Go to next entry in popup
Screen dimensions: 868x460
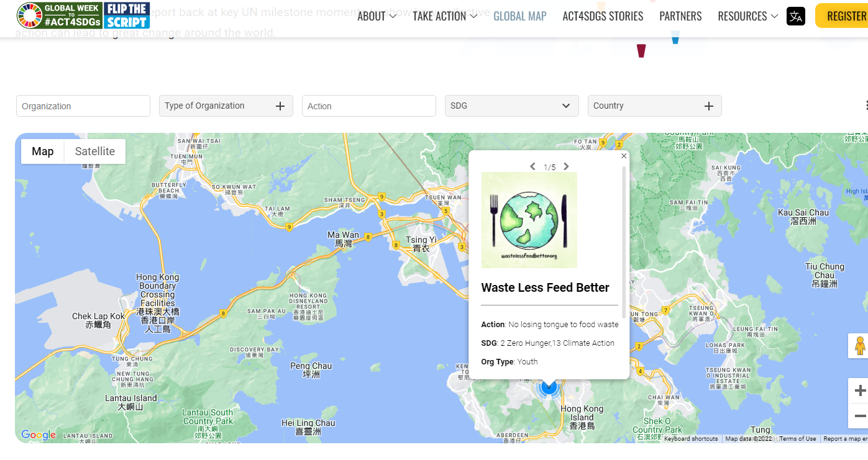[x=566, y=166]
